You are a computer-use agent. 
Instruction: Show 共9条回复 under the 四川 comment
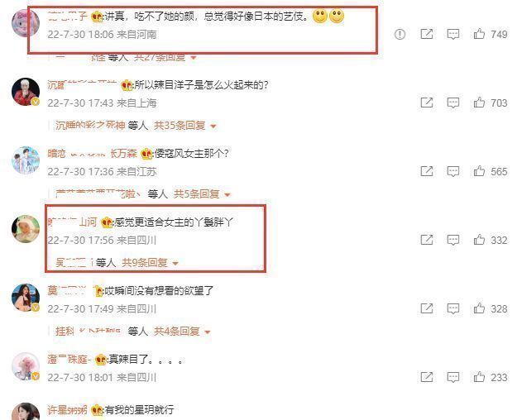150,263
